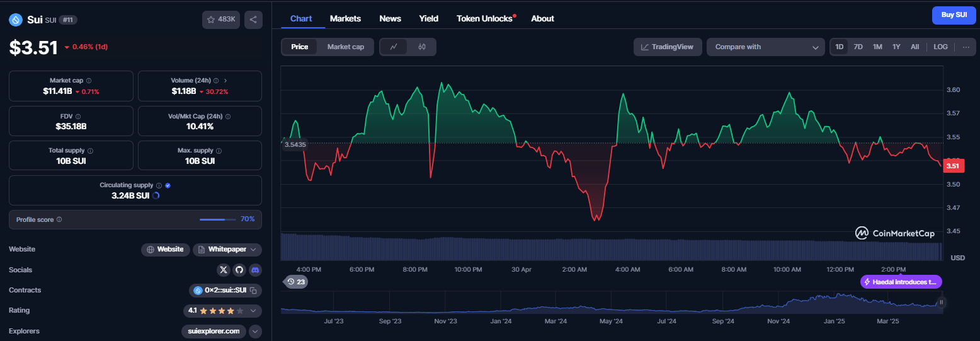
Task: Open the Discord social icon
Action: (x=255, y=270)
